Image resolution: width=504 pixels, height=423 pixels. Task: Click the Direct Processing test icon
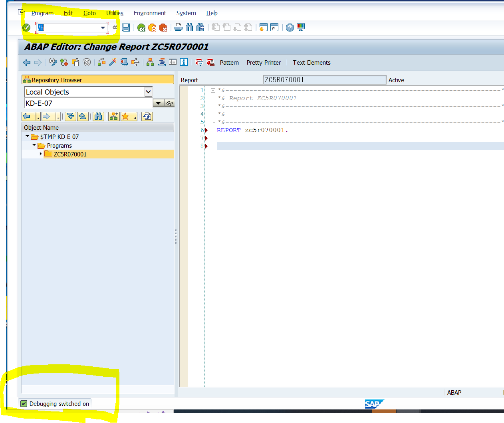pyautogui.click(x=124, y=62)
